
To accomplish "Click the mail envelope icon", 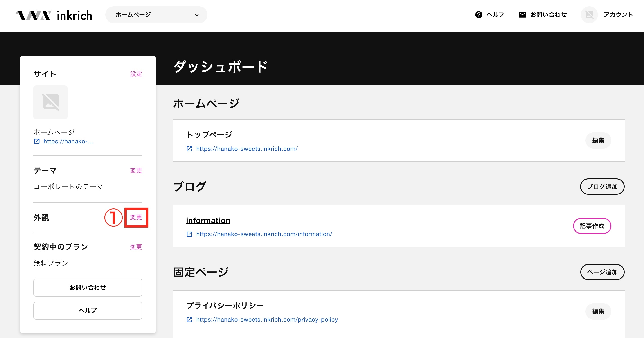I will [522, 15].
